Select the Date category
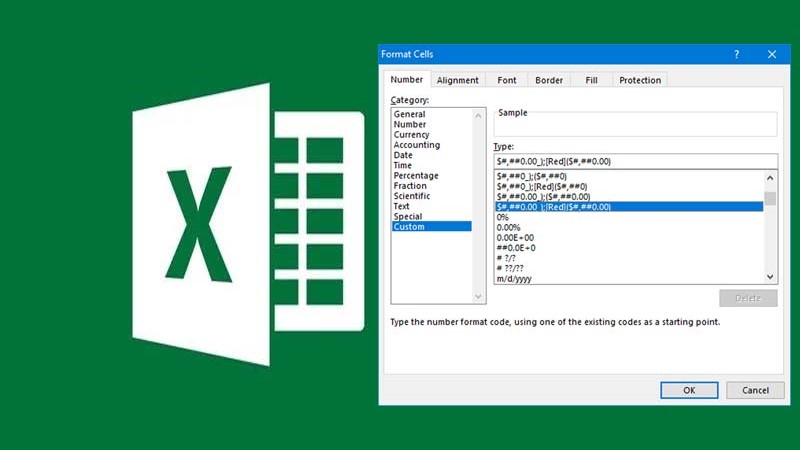Viewport: 800px width, 450px height. [432, 155]
